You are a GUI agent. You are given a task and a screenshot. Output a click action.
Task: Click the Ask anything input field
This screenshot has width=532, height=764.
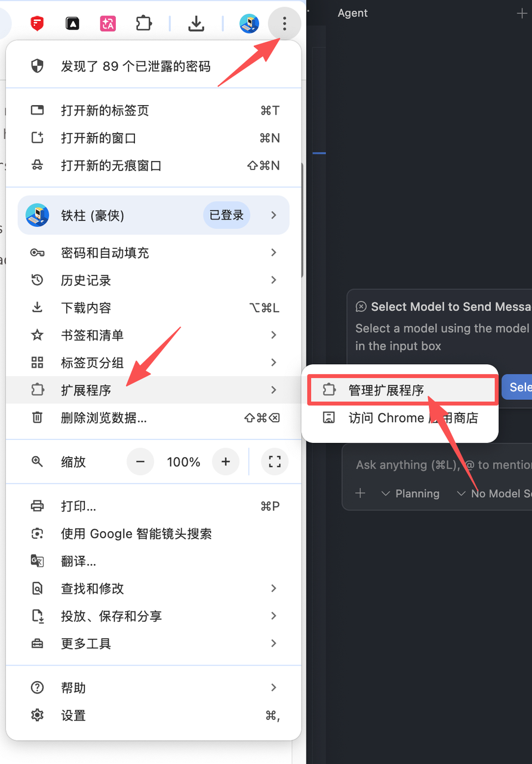click(442, 465)
